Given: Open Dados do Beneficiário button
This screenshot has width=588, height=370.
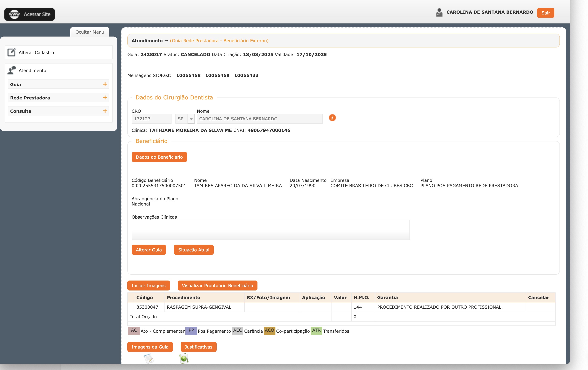Looking at the screenshot, I should pyautogui.click(x=159, y=157).
